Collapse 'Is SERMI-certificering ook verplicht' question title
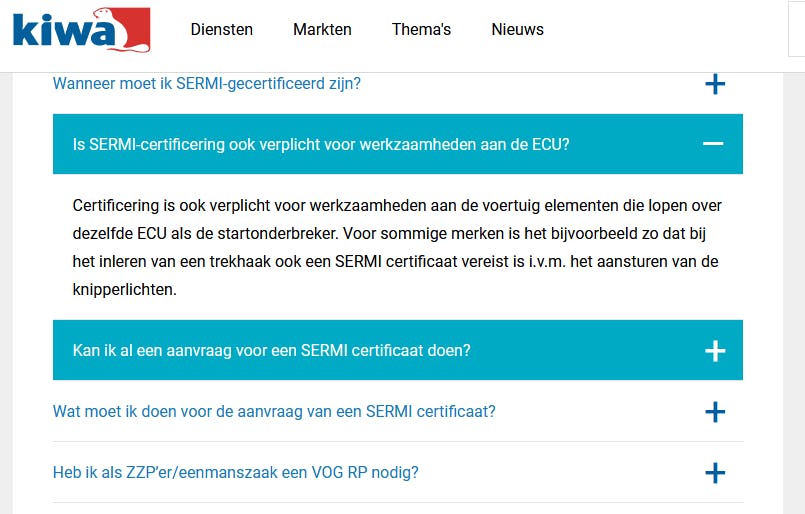Viewport: 805px width, 514px height. 321,144
